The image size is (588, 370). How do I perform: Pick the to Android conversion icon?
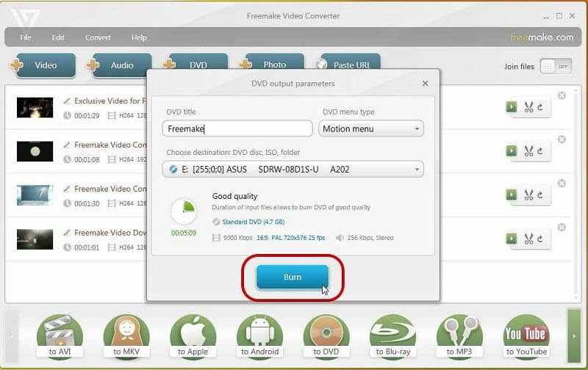(259, 335)
